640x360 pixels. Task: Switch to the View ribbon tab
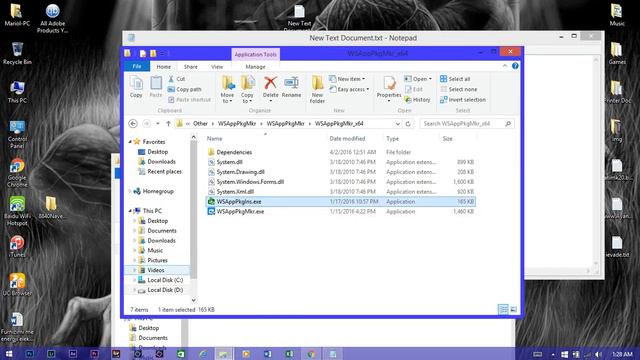[x=217, y=67]
